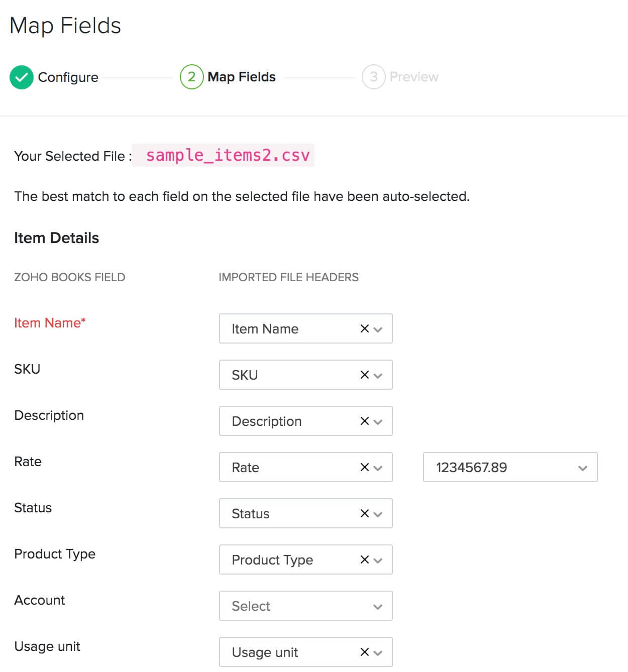Remove the Description field mapping
Viewport: 628px width, 672px height.
pos(365,421)
